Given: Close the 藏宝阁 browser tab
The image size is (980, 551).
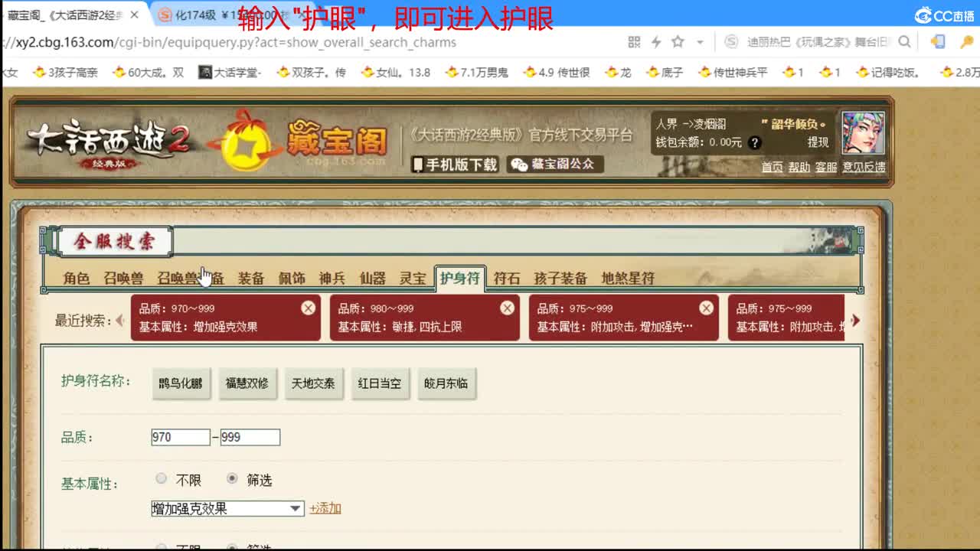Looking at the screenshot, I should [x=135, y=15].
